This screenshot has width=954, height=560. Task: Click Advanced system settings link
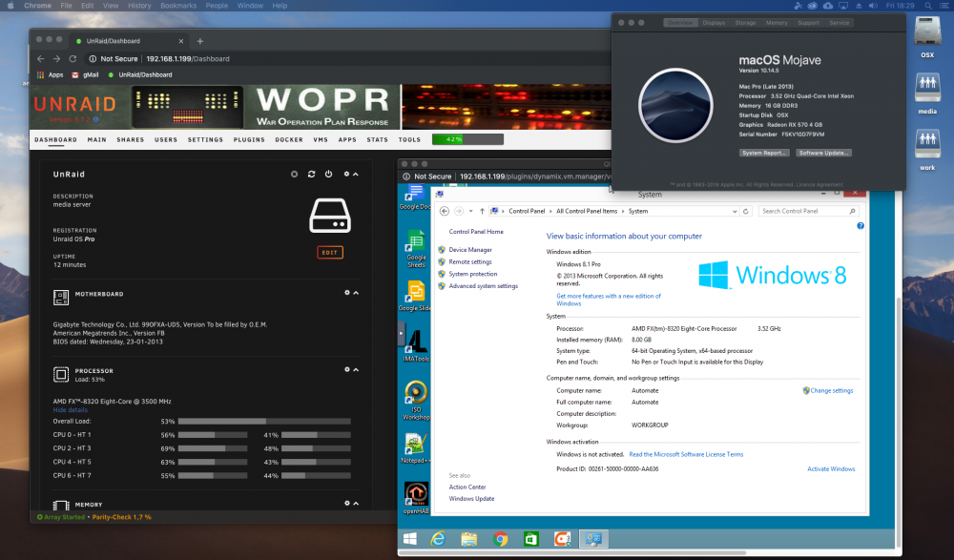click(x=483, y=286)
